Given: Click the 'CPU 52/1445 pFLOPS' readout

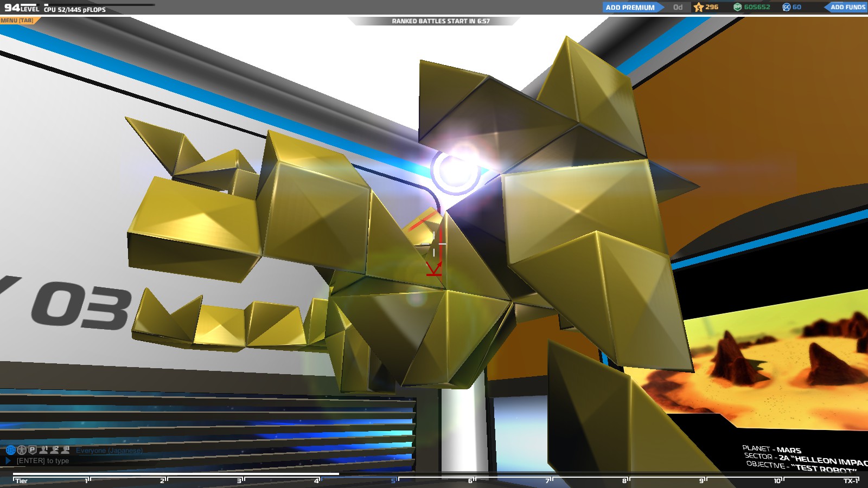Looking at the screenshot, I should [75, 10].
